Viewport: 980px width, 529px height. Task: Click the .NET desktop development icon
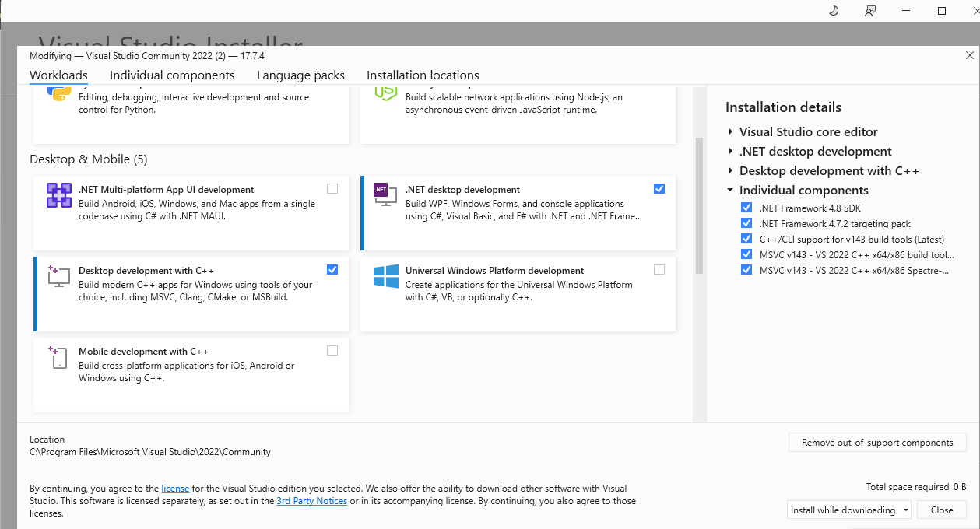pyautogui.click(x=385, y=195)
